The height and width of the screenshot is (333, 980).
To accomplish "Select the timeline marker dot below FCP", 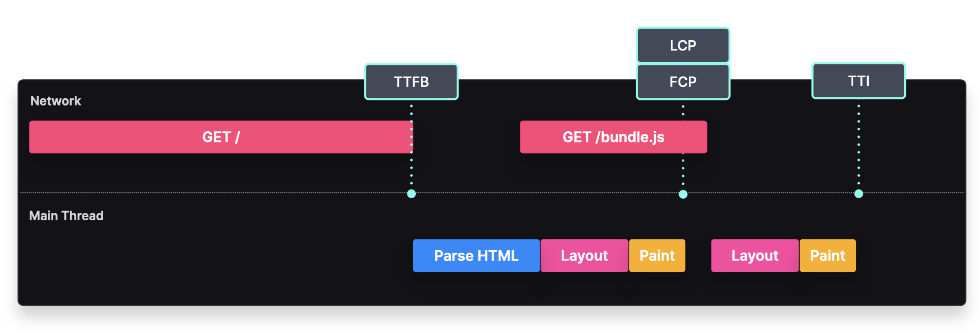I will click(683, 194).
